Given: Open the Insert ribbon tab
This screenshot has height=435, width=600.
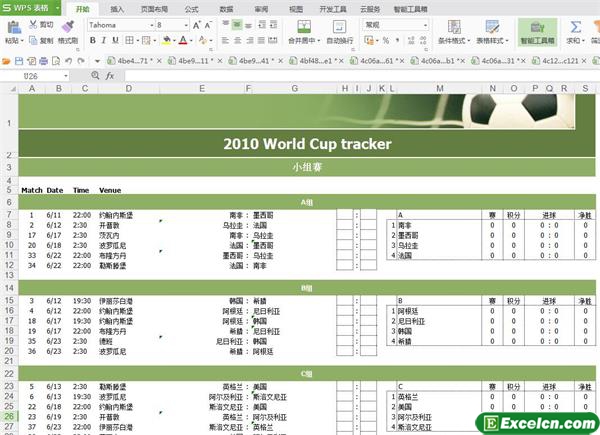Looking at the screenshot, I should click(117, 9).
